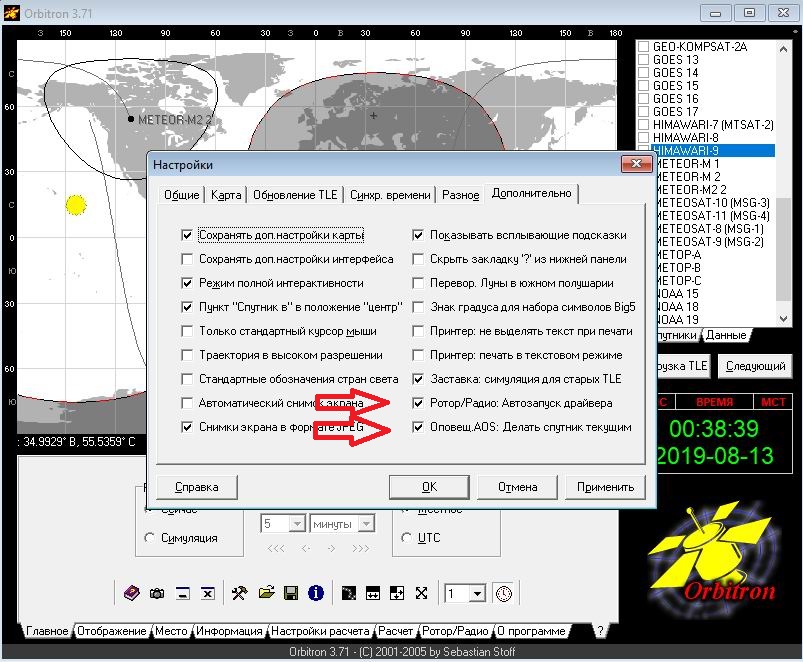Screen dimensions: 803x662
Task: Open the Ротор/Радио tab in main window
Action: point(455,631)
